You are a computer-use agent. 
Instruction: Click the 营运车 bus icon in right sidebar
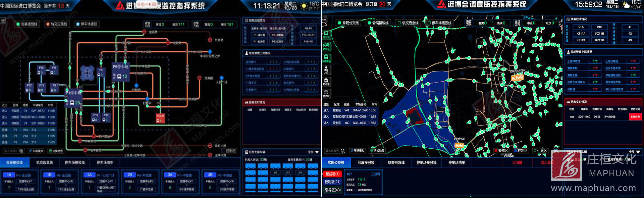click(x=326, y=35)
